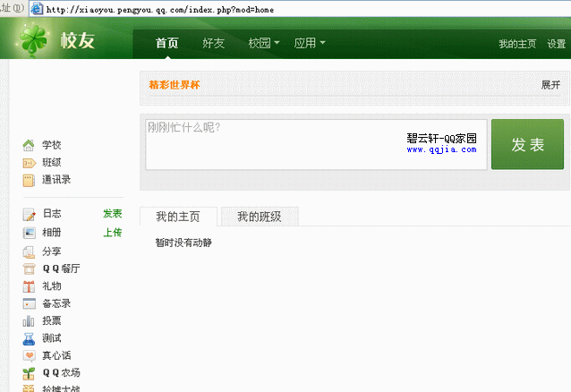Open the 真心话 sidebar link

(56, 355)
